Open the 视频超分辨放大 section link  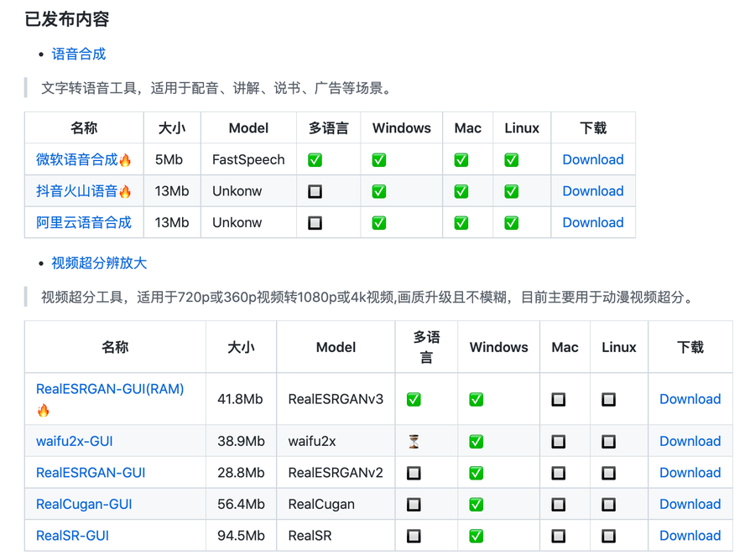click(x=99, y=262)
